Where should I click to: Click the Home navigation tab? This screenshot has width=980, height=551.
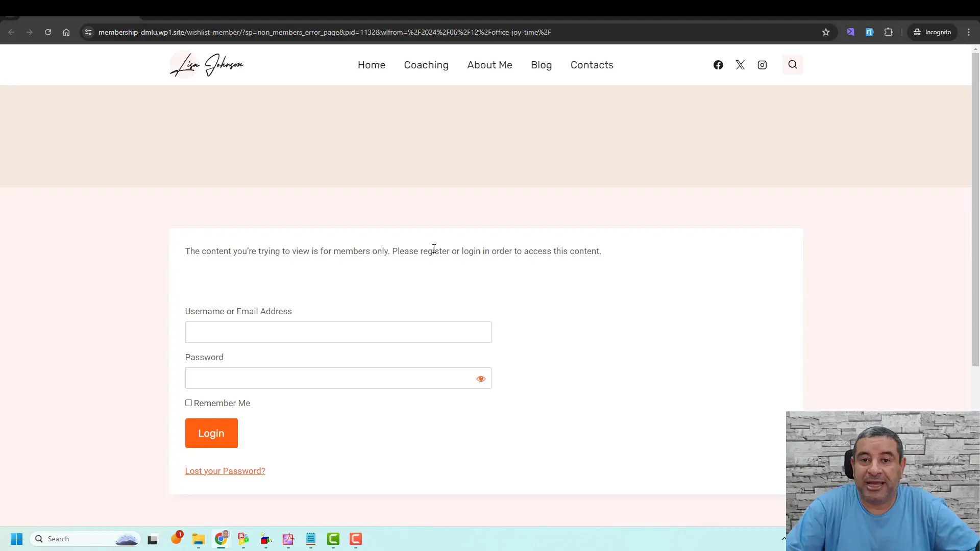click(x=372, y=65)
